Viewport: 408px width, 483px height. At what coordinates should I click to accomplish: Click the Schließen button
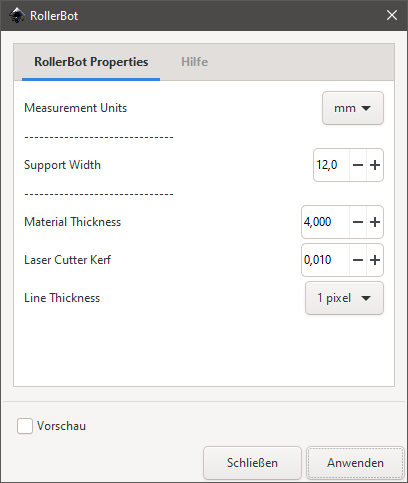pos(252,463)
